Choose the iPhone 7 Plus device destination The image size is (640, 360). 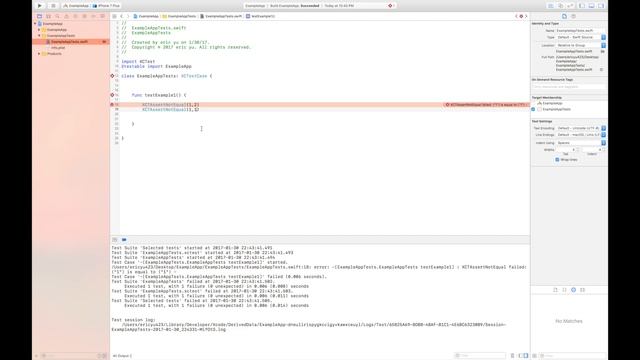[x=106, y=6]
